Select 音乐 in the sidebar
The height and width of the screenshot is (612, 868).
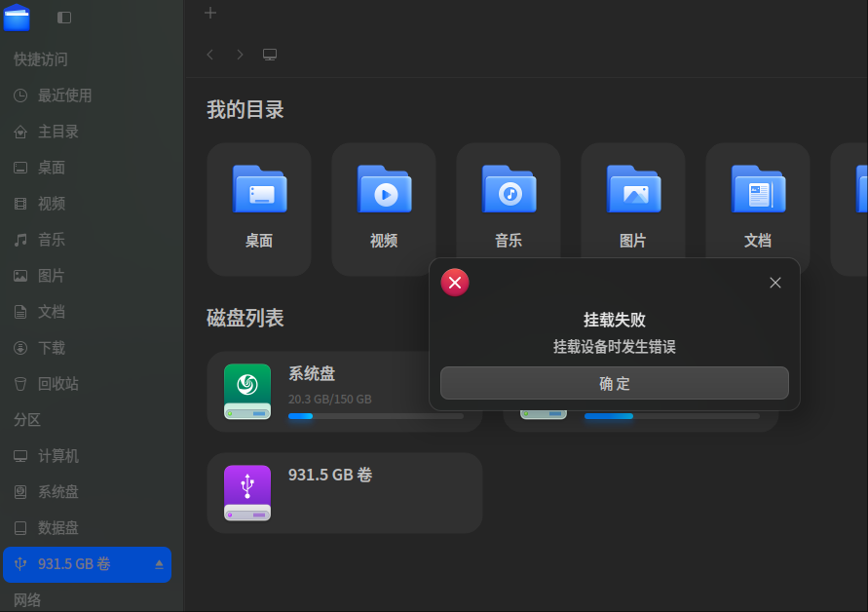click(x=88, y=240)
